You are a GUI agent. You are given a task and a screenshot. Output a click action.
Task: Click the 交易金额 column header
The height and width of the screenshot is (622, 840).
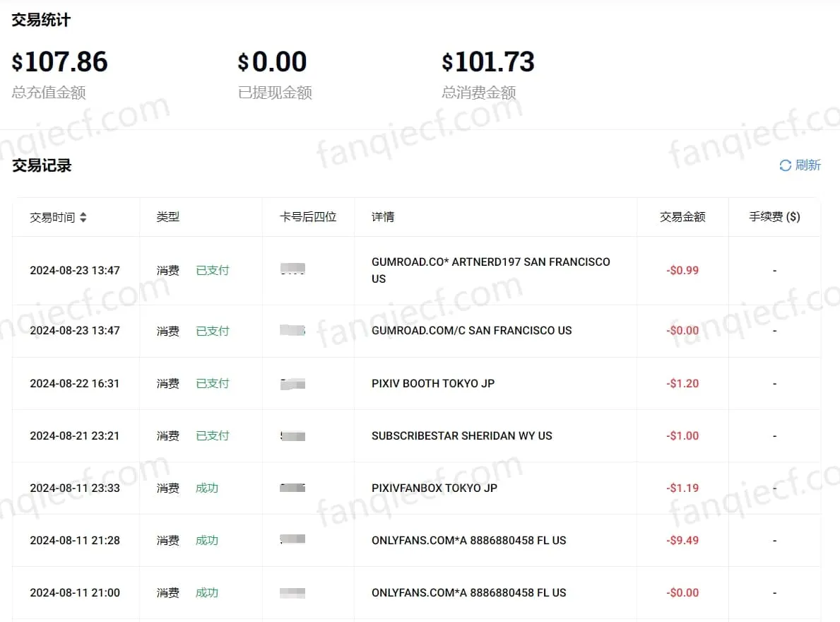tap(682, 217)
